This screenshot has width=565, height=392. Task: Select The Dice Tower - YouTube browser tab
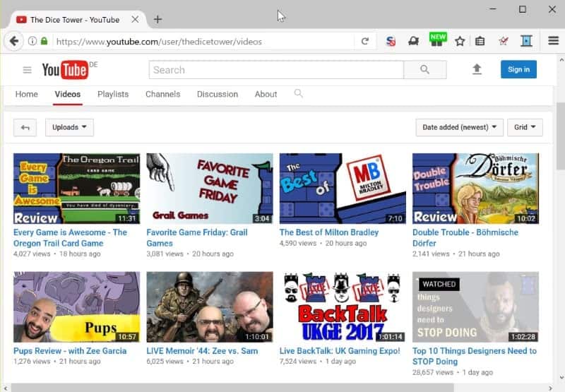pyautogui.click(x=75, y=20)
